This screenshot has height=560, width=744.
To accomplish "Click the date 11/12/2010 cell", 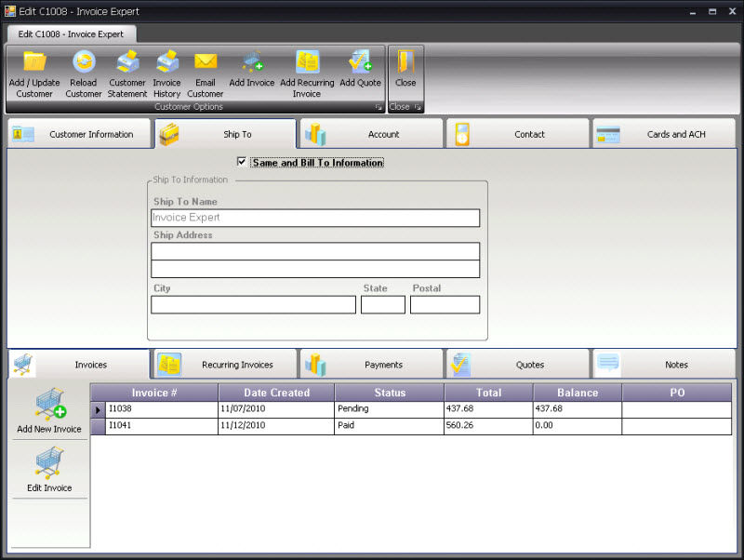I will point(276,426).
